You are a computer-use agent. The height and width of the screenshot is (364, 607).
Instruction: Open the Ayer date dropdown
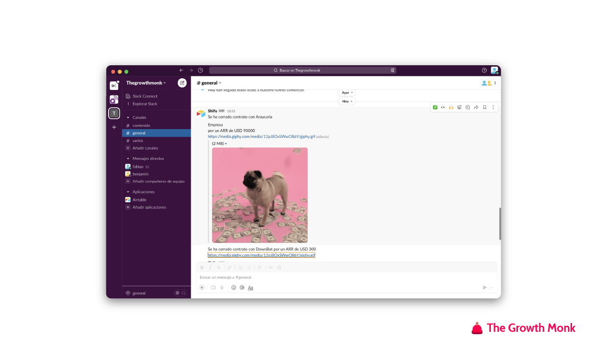[x=347, y=93]
